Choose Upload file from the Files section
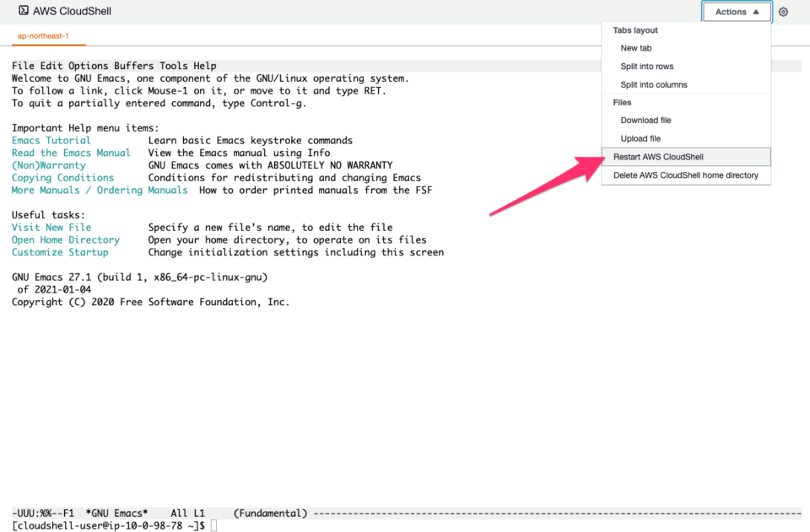This screenshot has height=532, width=810. click(x=642, y=138)
